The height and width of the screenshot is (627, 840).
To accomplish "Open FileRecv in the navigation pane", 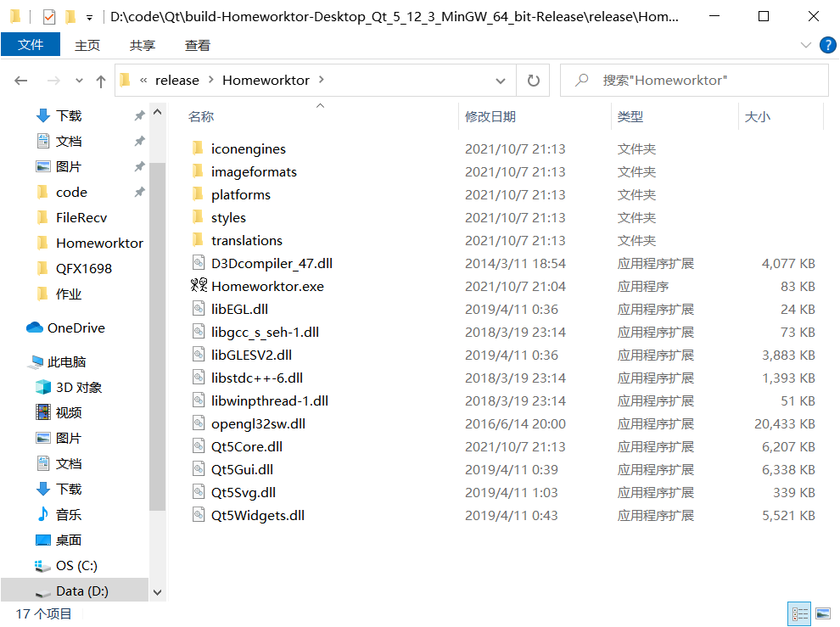I will point(81,217).
